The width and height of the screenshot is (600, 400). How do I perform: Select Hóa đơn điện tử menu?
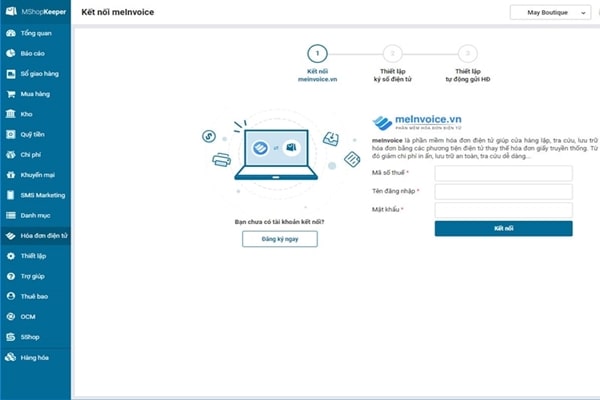click(x=35, y=236)
